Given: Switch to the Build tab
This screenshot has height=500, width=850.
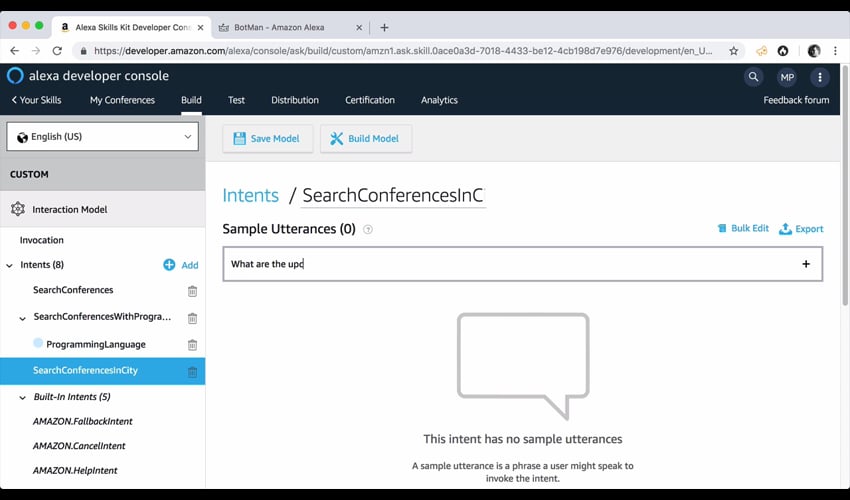Looking at the screenshot, I should point(191,100).
